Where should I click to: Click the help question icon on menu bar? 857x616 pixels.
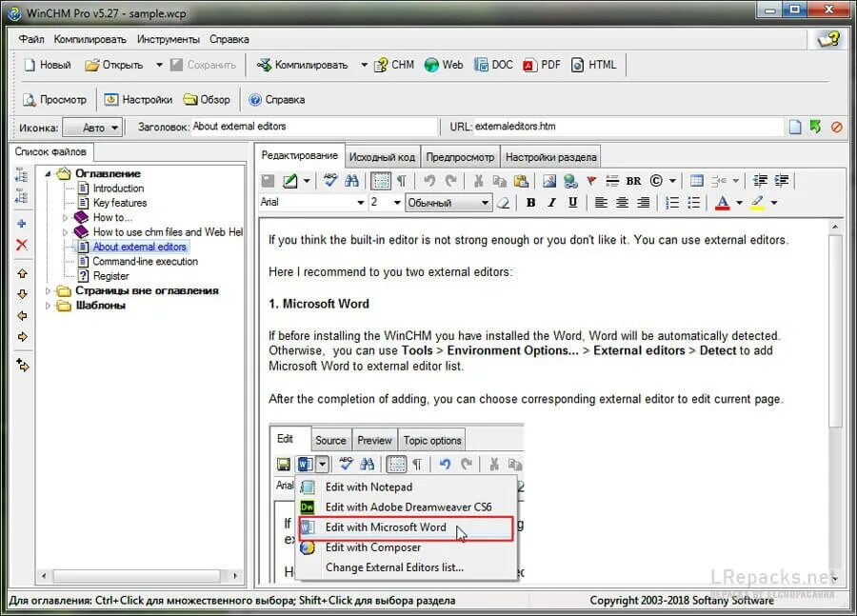tap(828, 39)
